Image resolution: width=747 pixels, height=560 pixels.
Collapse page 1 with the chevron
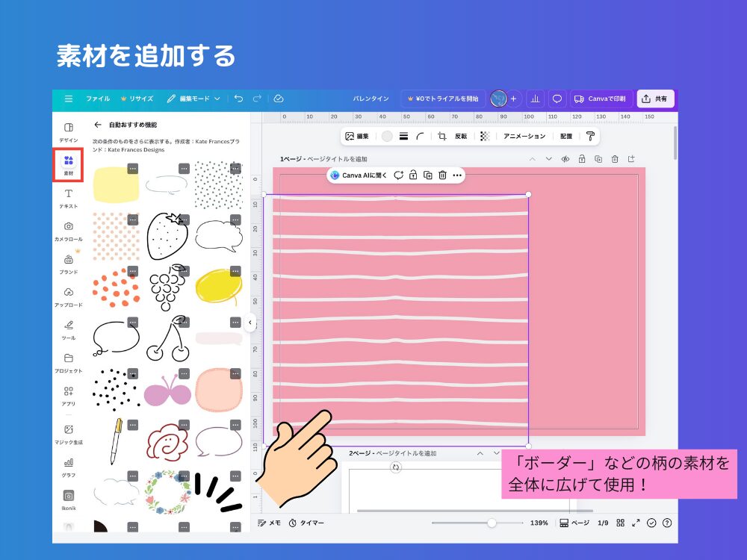point(533,159)
